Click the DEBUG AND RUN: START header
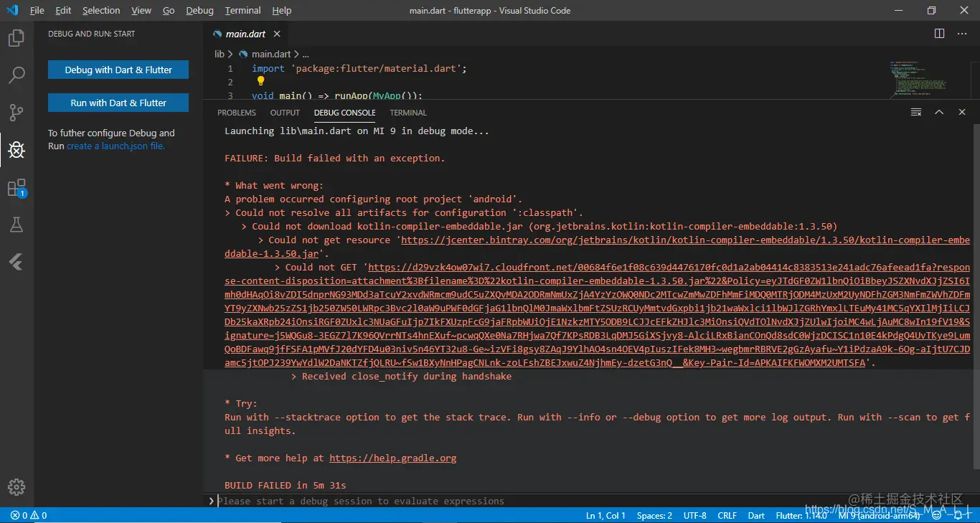The height and width of the screenshot is (523, 980). (x=91, y=34)
